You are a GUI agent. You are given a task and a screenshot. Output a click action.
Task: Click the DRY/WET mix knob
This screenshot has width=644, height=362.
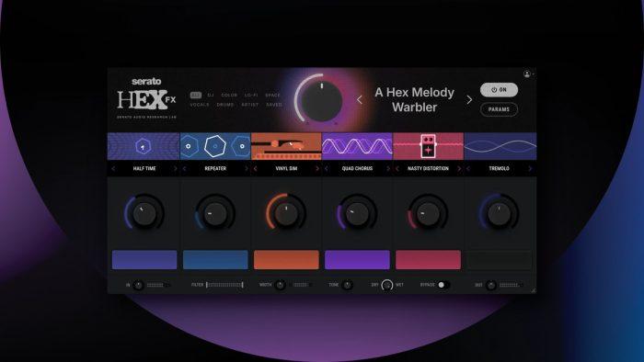[x=387, y=285]
